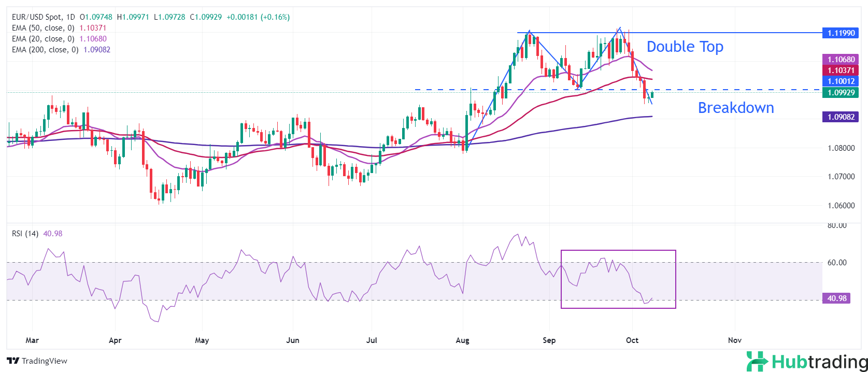The image size is (868, 372).
Task: Click the 1.11990 blue price label
Action: (x=840, y=33)
